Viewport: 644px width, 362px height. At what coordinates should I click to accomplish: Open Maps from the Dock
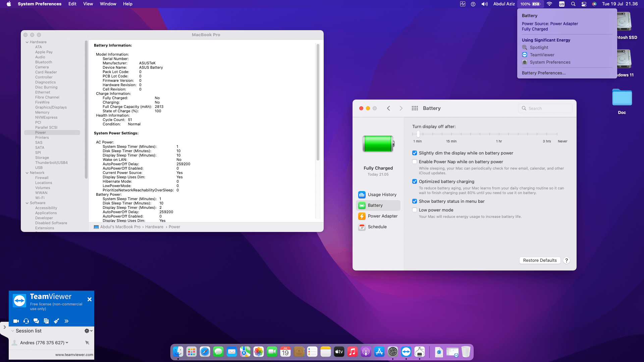[245, 352]
